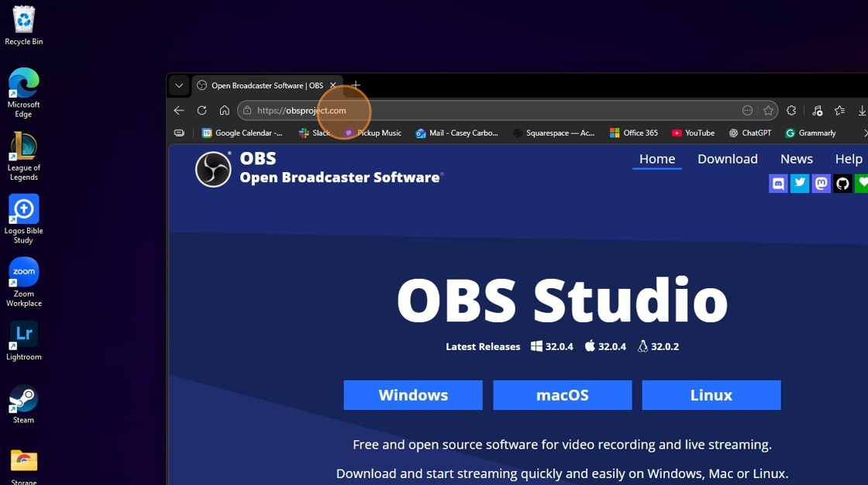Go to the browser home page
Viewport: 868px width, 485px height.
[x=224, y=110]
